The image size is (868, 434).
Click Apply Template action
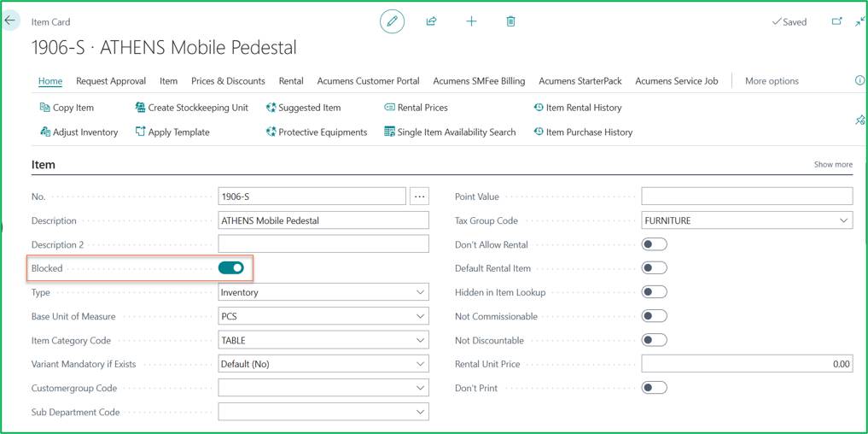(x=172, y=132)
